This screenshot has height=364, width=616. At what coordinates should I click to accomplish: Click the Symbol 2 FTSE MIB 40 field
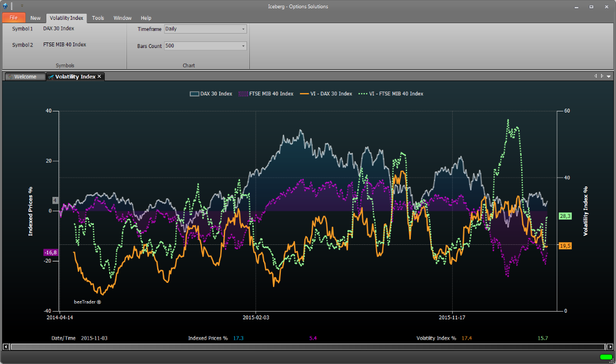point(65,44)
